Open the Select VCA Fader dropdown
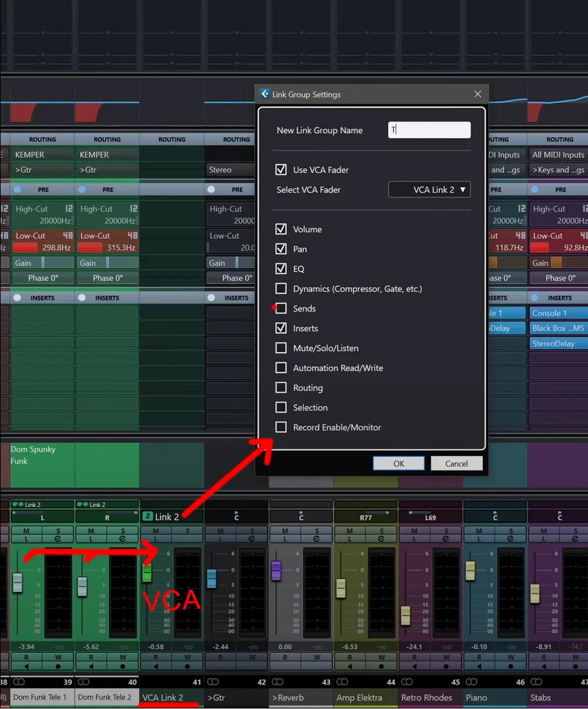This screenshot has width=588, height=709. pyautogui.click(x=429, y=189)
